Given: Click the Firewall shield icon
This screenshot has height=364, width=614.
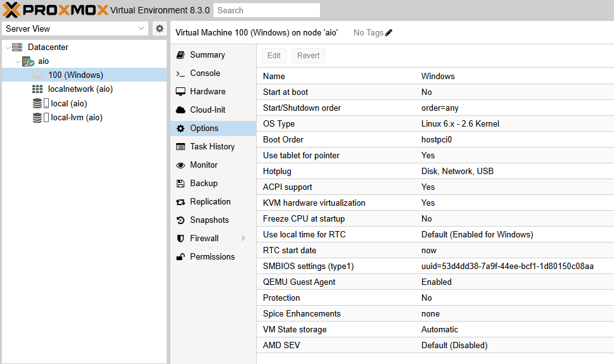Looking at the screenshot, I should tap(181, 239).
